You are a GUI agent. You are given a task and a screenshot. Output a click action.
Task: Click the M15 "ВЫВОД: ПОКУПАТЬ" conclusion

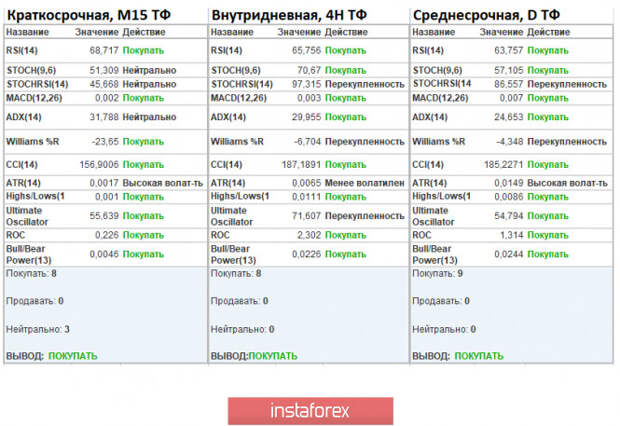pyautogui.click(x=52, y=356)
